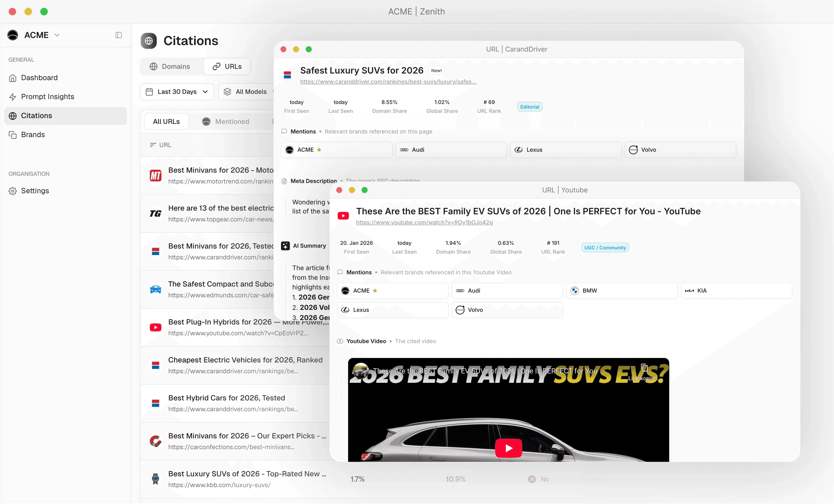Open Prompt Insights in sidebar
Viewport: 834px width, 504px height.
tap(47, 97)
